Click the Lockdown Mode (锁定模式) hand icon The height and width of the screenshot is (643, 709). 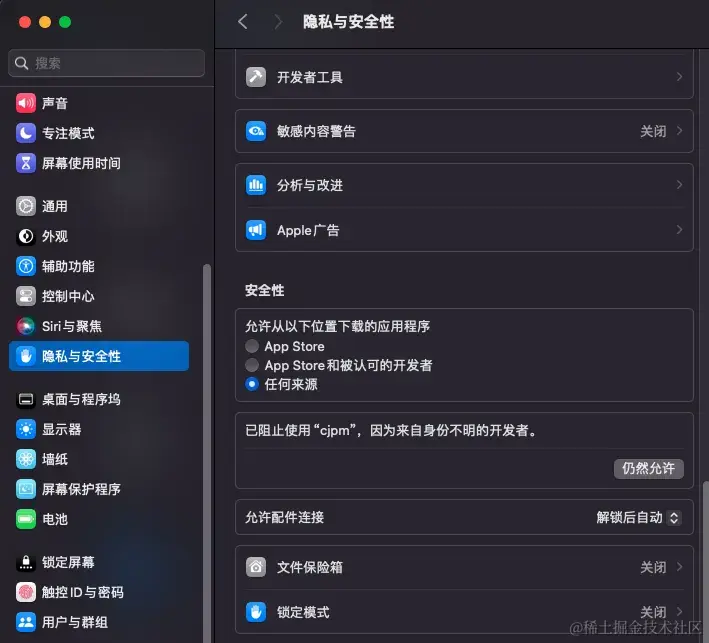[256, 612]
